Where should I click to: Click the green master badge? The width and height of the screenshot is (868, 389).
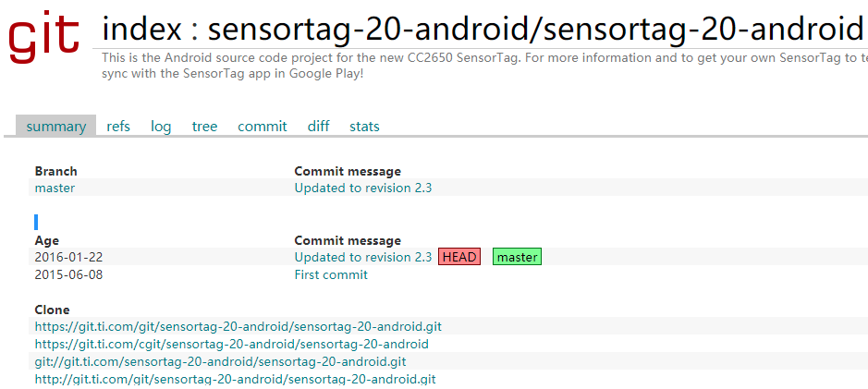(517, 257)
